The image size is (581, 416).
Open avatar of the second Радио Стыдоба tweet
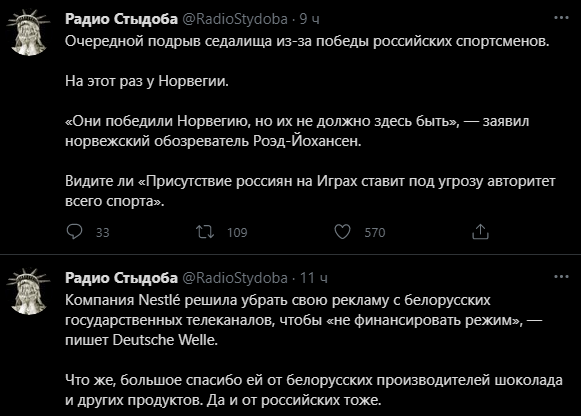[x=29, y=292]
